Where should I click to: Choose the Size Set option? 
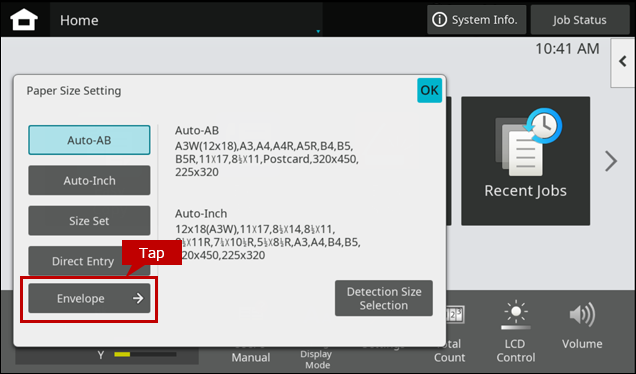tap(89, 221)
